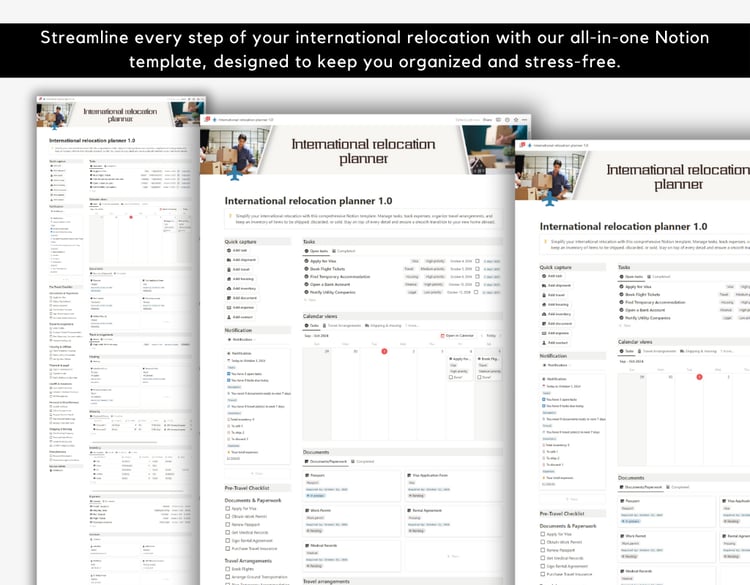Click the comments icon in middle window top bar
This screenshot has width=750, height=585.
pyautogui.click(x=498, y=120)
